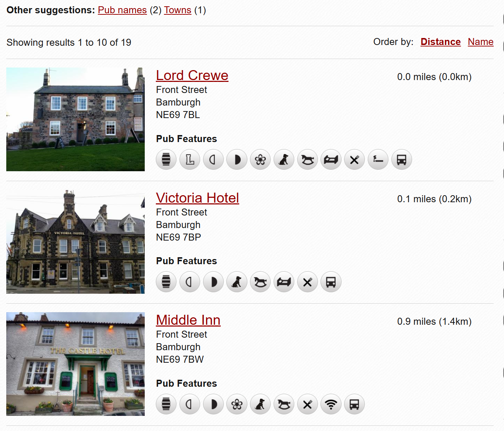The height and width of the screenshot is (431, 504).
Task: Click Middle Inn's rocking horse family icon
Action: click(284, 404)
